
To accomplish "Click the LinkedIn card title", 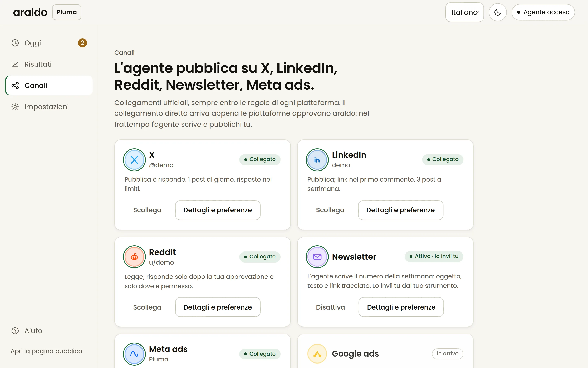I will click(x=349, y=155).
